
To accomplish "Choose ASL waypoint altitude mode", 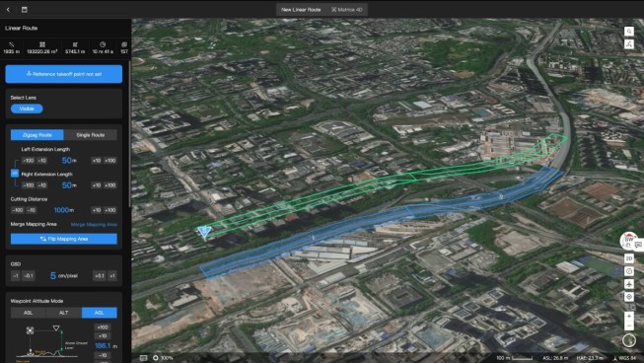I will 28,313.
